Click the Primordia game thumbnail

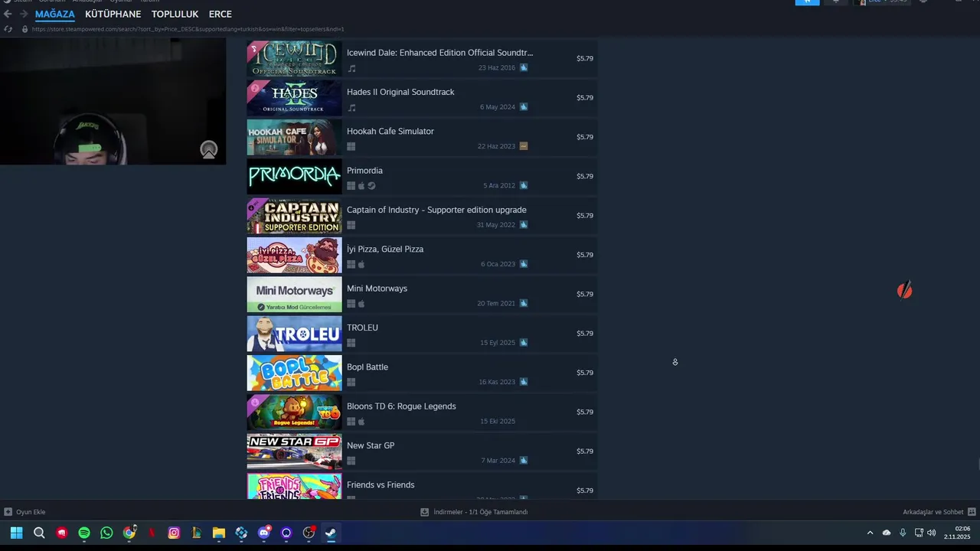pos(294,176)
